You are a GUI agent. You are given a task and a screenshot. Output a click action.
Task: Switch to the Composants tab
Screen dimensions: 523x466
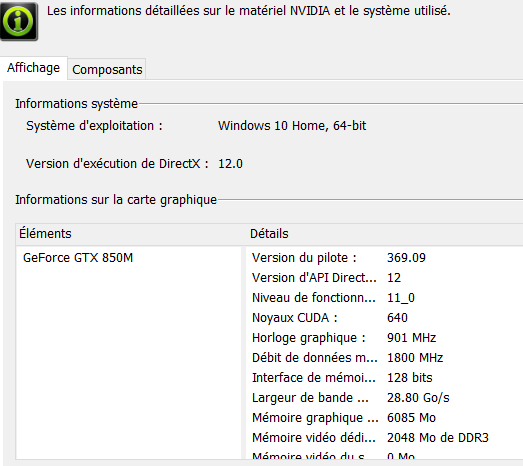point(107,69)
